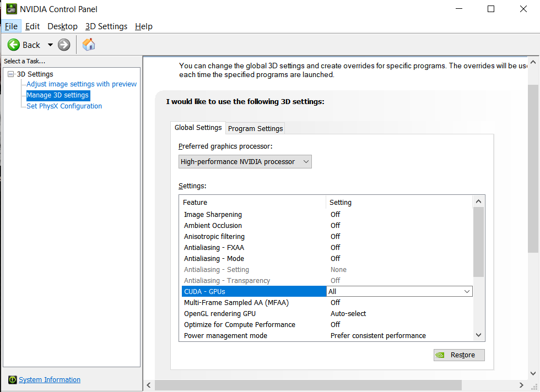Screen dimensions: 540x392
Task: Select Manage 3D settings in the tree
Action: pyautogui.click(x=58, y=95)
